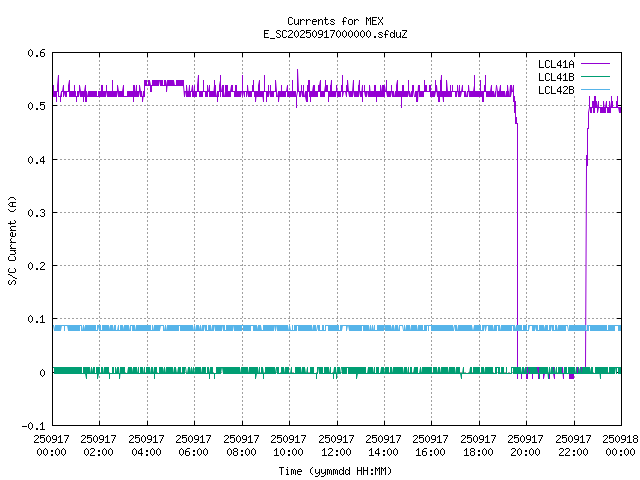Viewport: 640px width, 480px height.
Task: Click the -0.1 y-axis tick label
Action: click(x=31, y=426)
